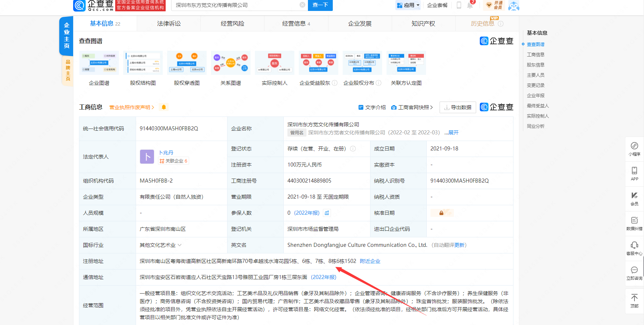Clear the search box with the X icon
644x325 pixels.
pos(302,5)
